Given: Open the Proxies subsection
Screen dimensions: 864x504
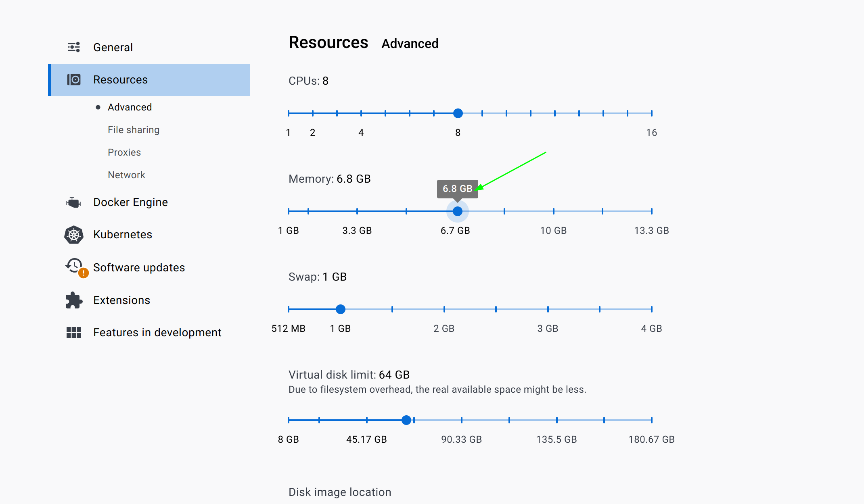Looking at the screenshot, I should coord(124,152).
